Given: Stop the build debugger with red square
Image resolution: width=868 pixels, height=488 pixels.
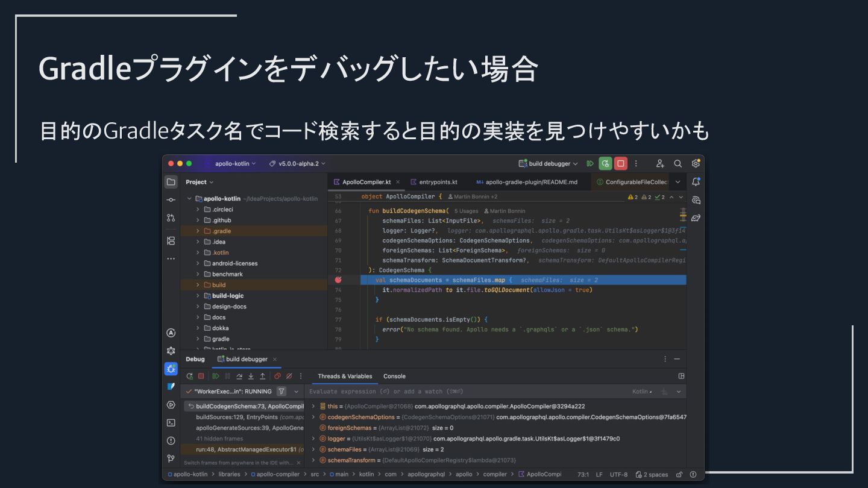Looking at the screenshot, I should (x=621, y=164).
